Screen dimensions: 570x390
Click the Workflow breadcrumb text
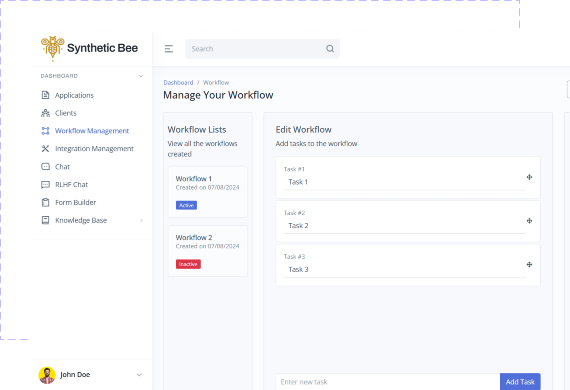click(x=216, y=83)
